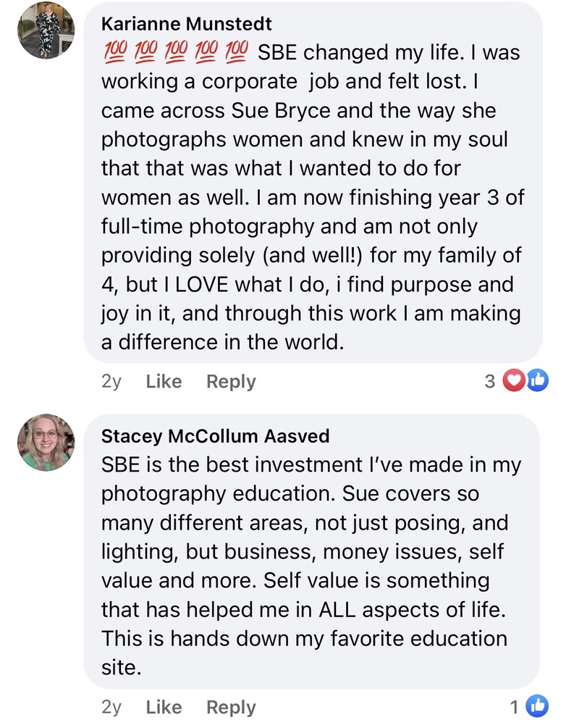This screenshot has width=566, height=728.
Task: Click the red heart reaction icon
Action: (513, 380)
